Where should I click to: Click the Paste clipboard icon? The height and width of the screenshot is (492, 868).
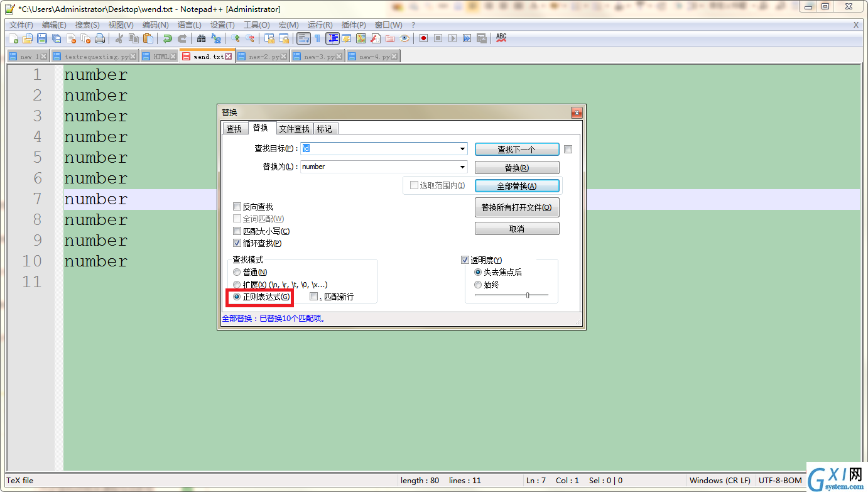[148, 38]
